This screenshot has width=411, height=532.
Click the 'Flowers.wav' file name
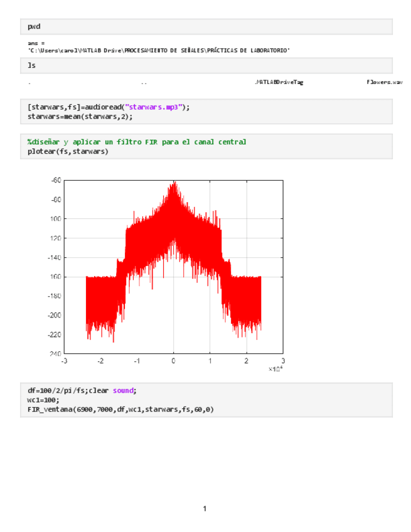[385, 82]
